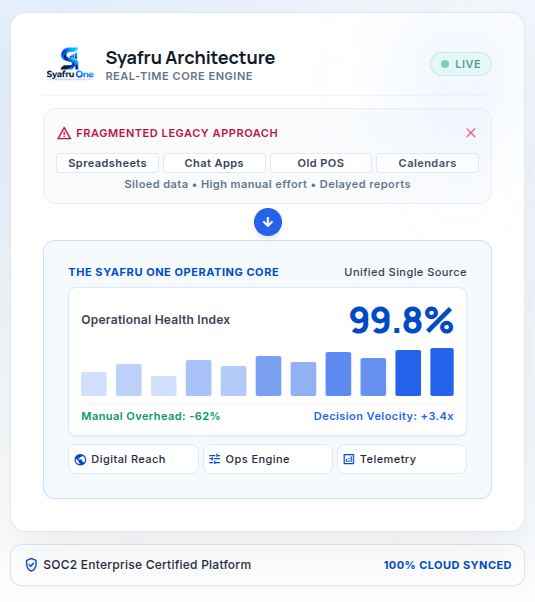Click the Syafru Architecture heading
The width and height of the screenshot is (535, 602).
pos(190,58)
